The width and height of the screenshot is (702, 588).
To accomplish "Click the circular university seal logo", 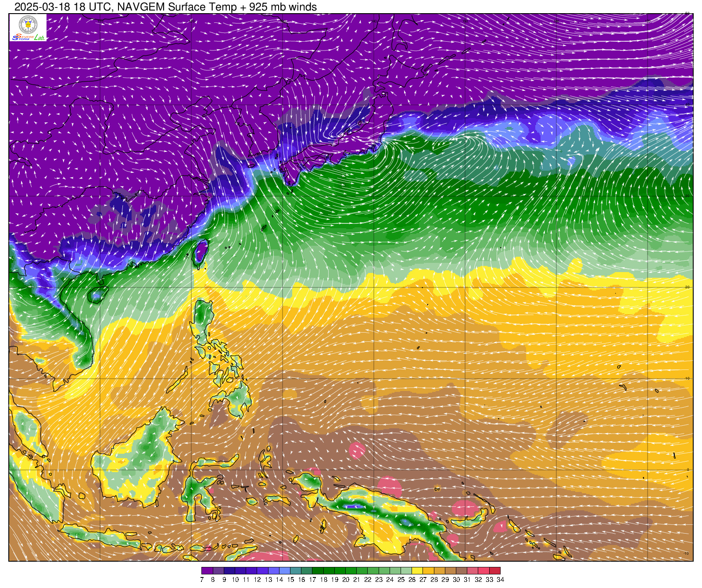I will (28, 24).
